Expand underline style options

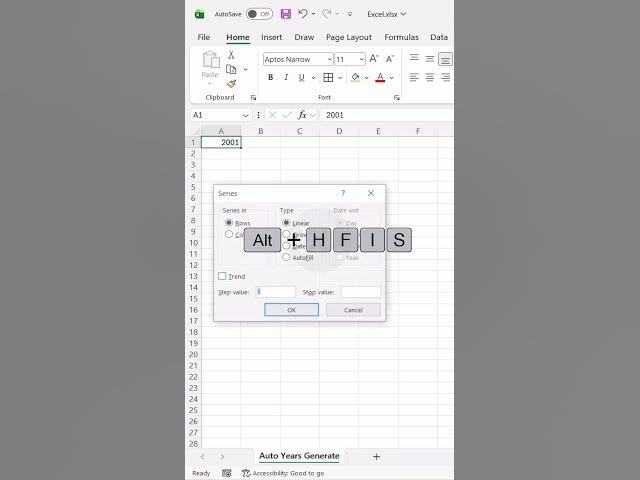tap(313, 78)
